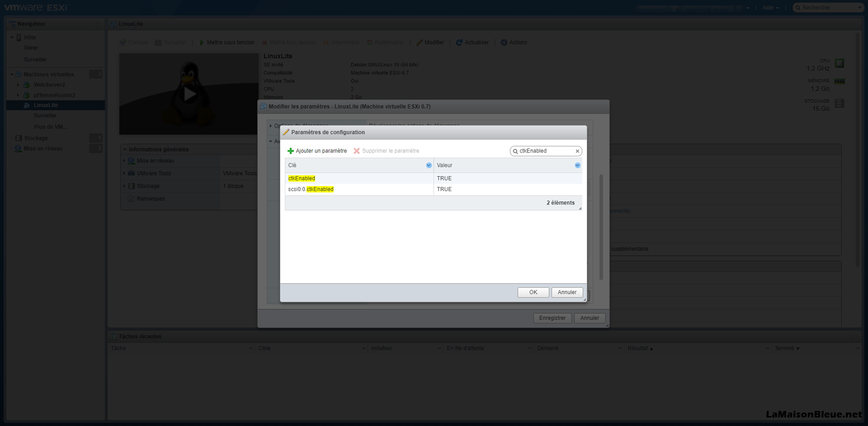Open Mise en réseau in the navigator
The height and width of the screenshot is (426, 868).
(x=43, y=149)
